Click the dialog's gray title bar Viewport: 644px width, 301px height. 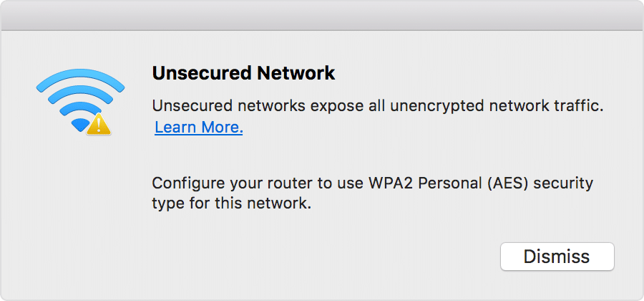322,14
